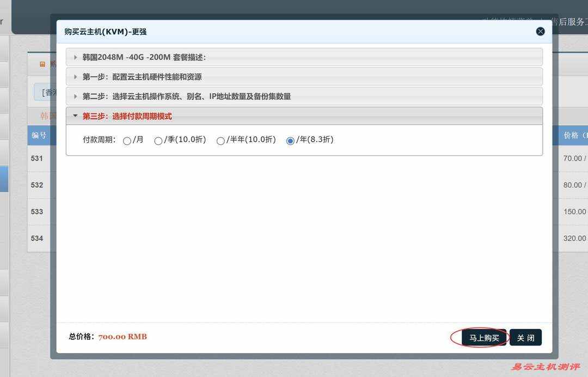
Task: Click the orange document icon behind the dialog
Action: click(42, 64)
